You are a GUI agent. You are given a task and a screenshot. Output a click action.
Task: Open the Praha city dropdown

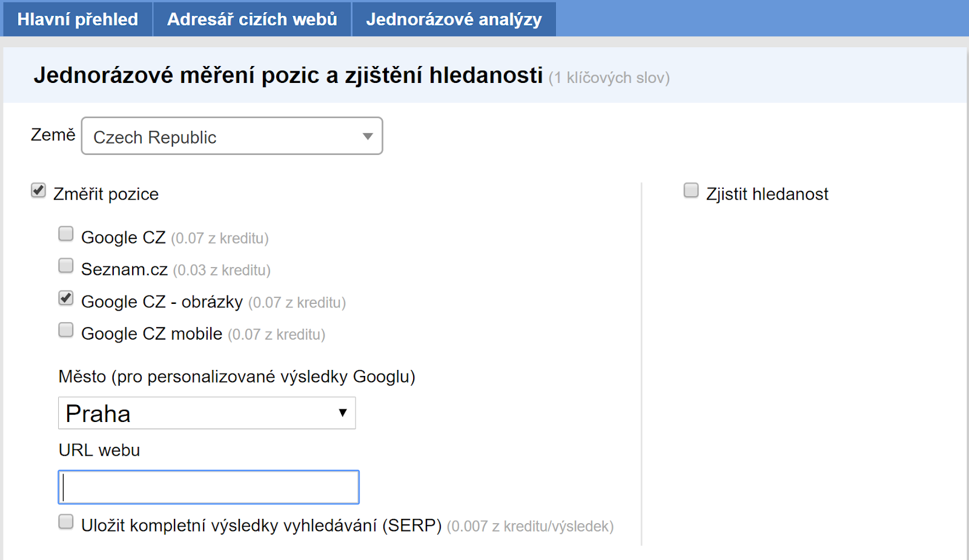207,413
